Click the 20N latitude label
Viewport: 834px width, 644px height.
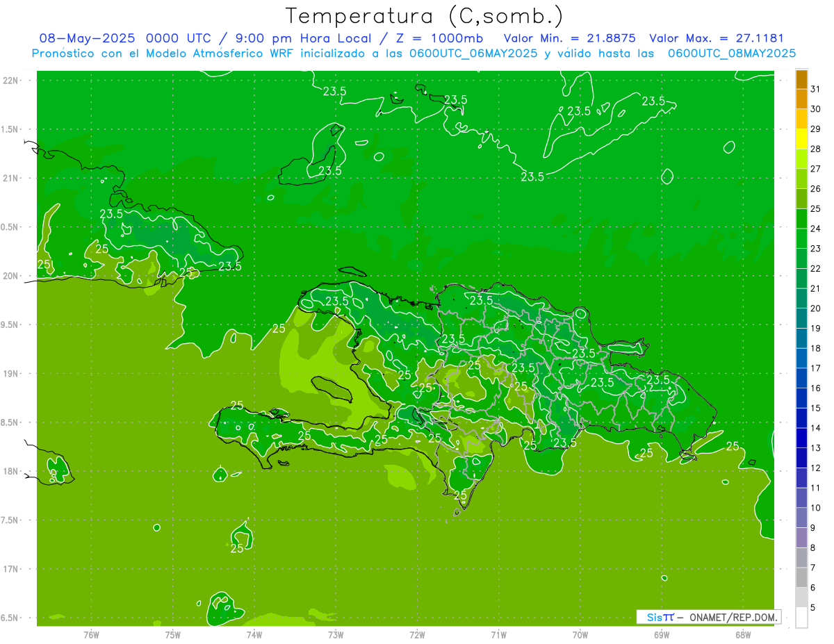pyautogui.click(x=10, y=276)
